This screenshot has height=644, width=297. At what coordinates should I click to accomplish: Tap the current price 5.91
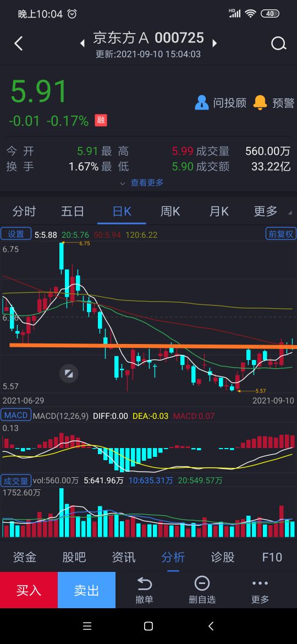[x=38, y=91]
